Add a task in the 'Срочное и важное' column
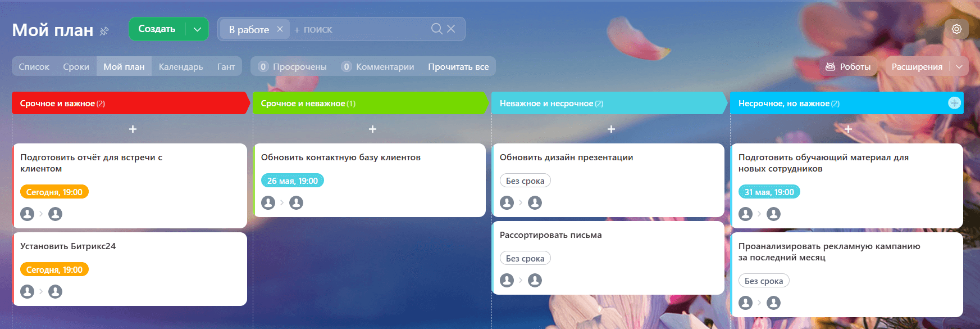The height and width of the screenshot is (329, 980). pos(133,129)
